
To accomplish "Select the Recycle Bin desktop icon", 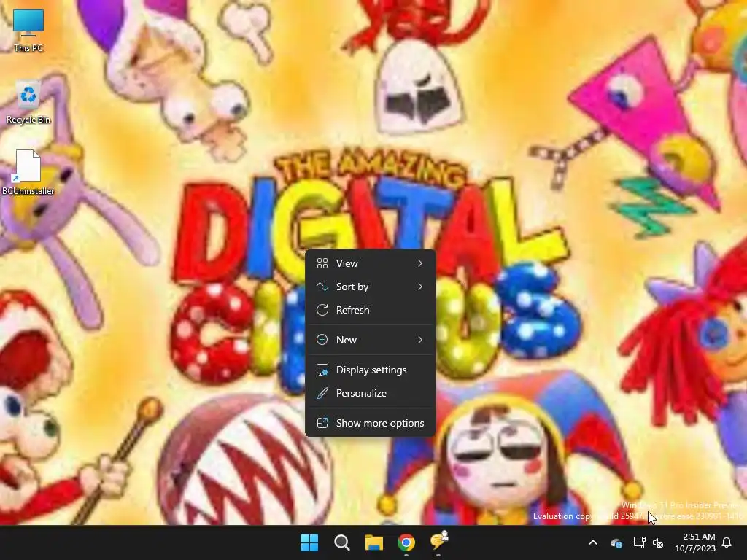I will [28, 103].
